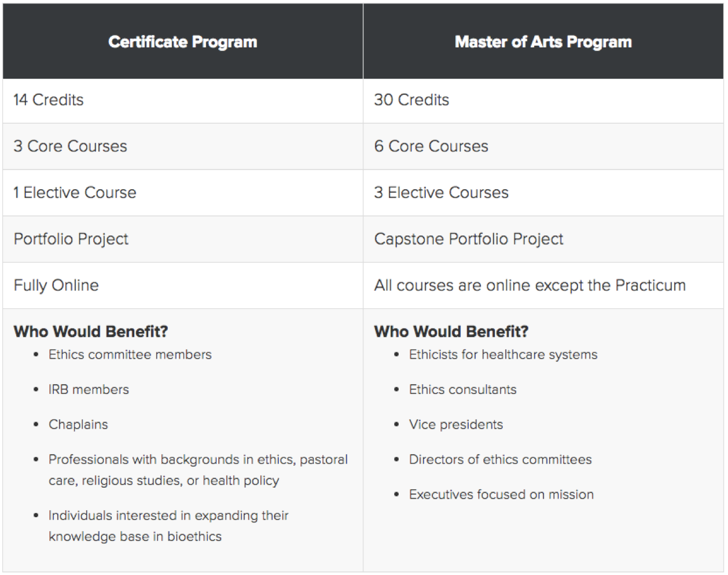Click the Master of Arts Program header
The height and width of the screenshot is (575, 728).
click(x=543, y=42)
